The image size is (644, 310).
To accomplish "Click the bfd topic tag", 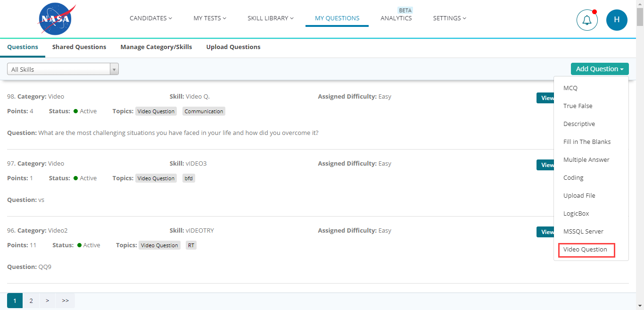I will [x=189, y=178].
